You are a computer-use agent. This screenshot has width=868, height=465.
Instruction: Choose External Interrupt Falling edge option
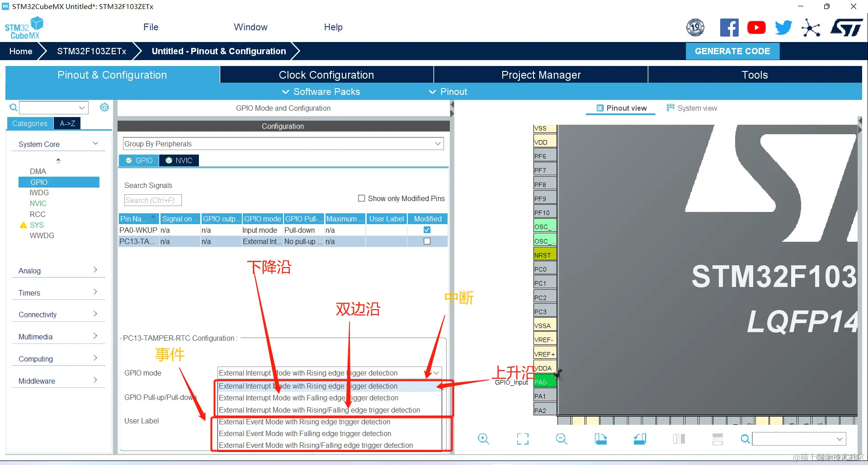(329, 398)
